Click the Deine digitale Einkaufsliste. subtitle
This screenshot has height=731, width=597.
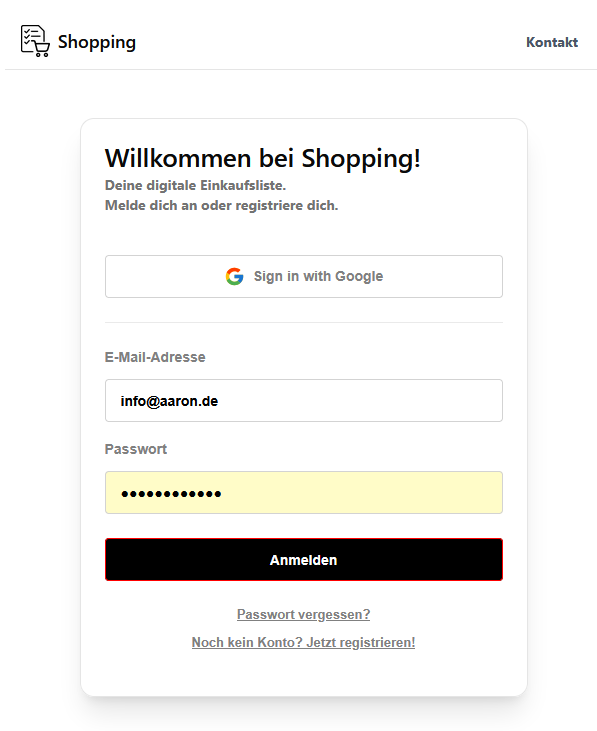point(195,186)
